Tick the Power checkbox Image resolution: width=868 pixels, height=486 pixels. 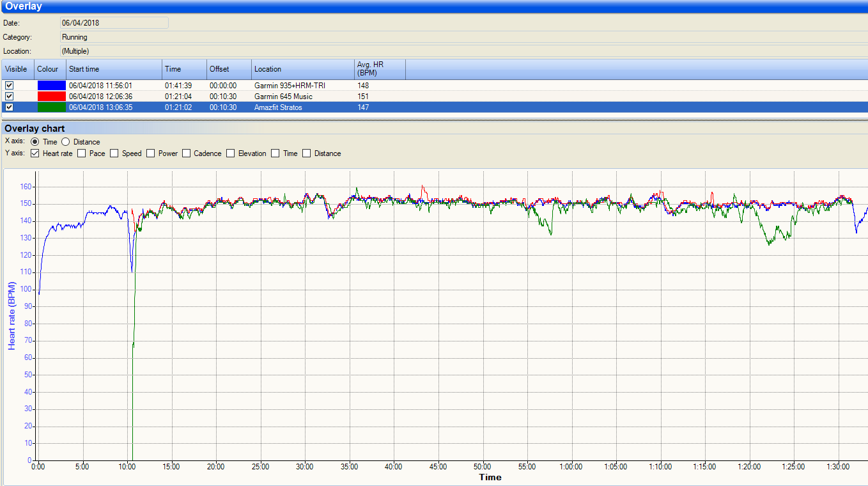[151, 153]
